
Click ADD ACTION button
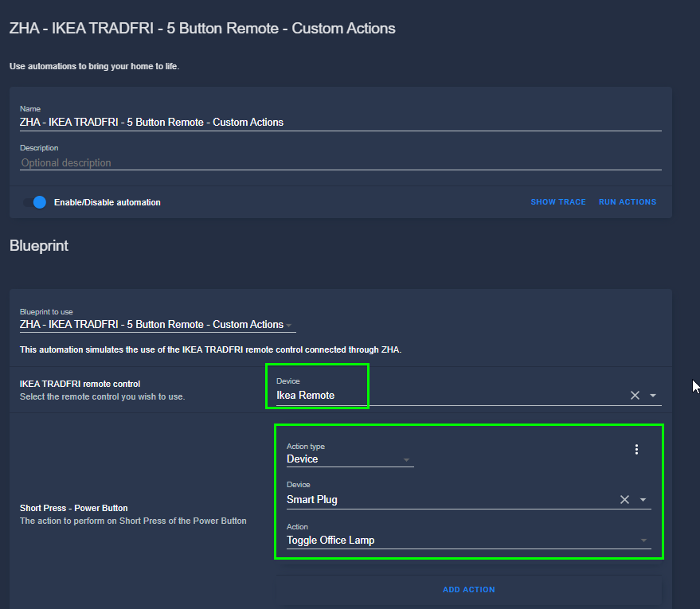469,589
